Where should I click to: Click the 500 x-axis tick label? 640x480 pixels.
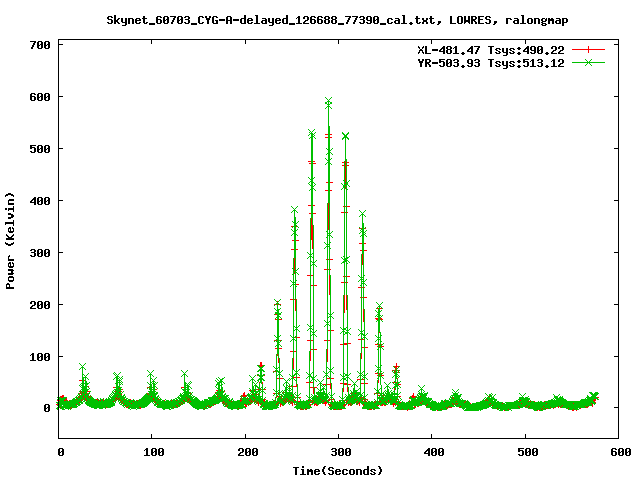pos(527,452)
